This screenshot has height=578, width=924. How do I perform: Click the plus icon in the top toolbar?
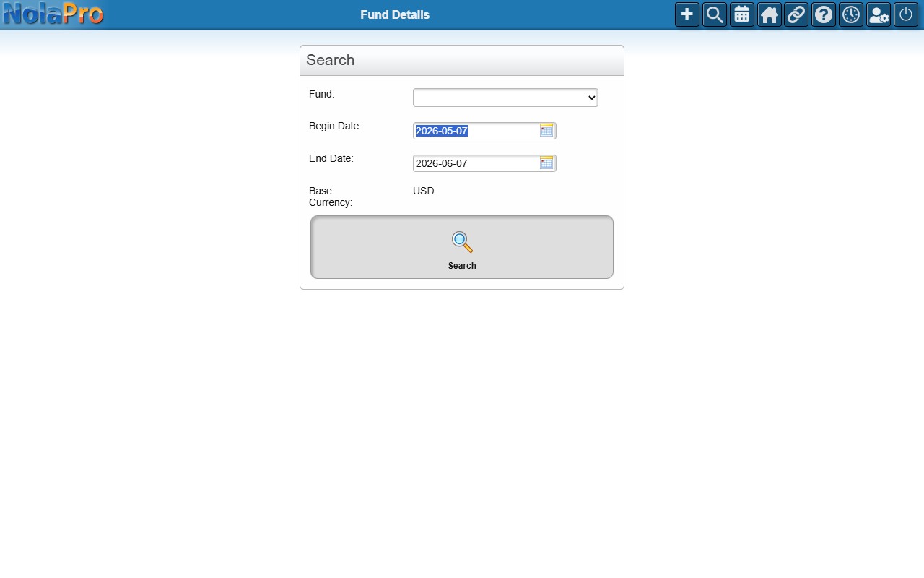[687, 14]
